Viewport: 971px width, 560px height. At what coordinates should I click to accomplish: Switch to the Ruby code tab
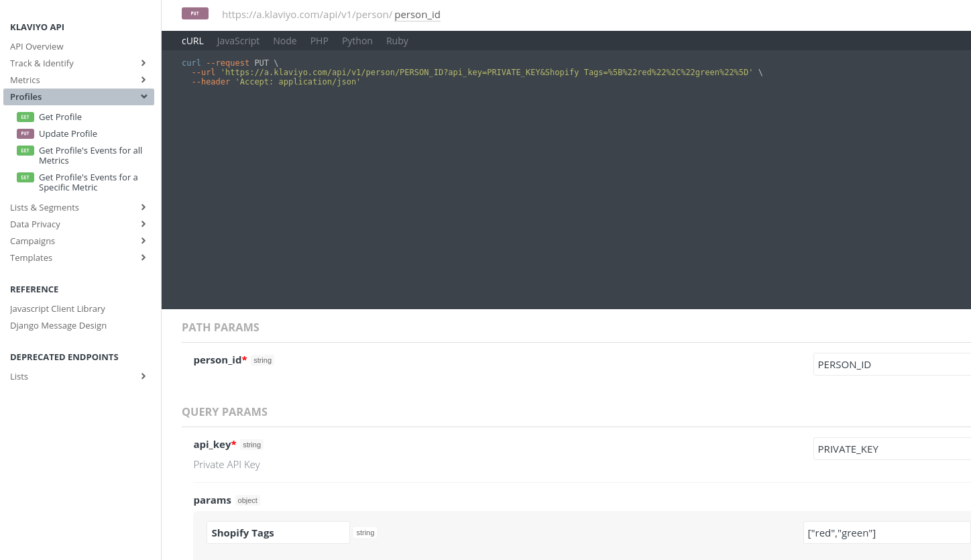pos(397,41)
